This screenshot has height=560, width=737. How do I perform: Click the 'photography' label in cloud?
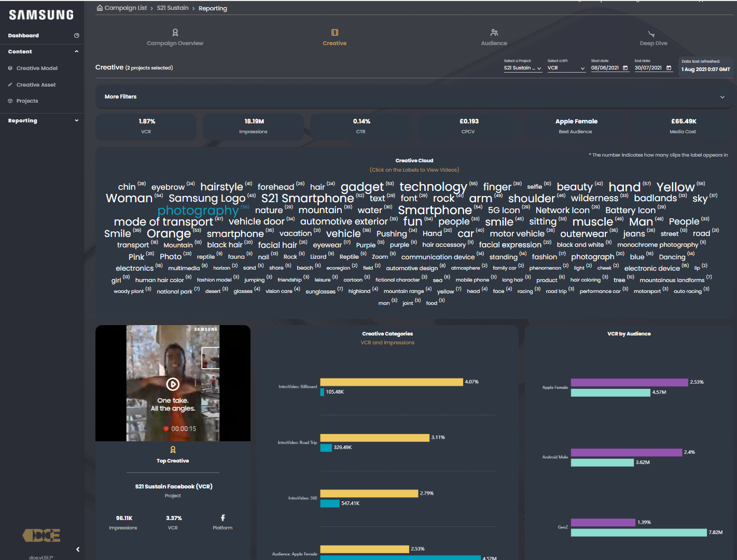click(x=198, y=210)
